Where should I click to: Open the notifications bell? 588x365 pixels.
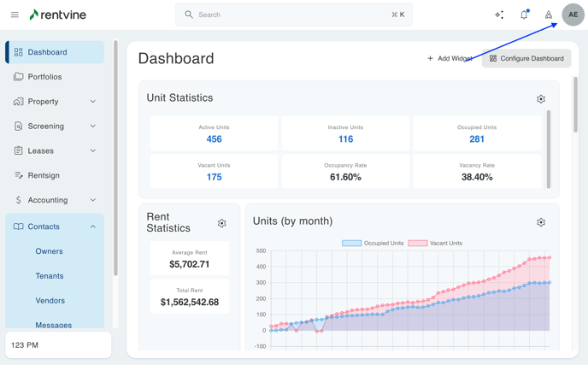[524, 15]
